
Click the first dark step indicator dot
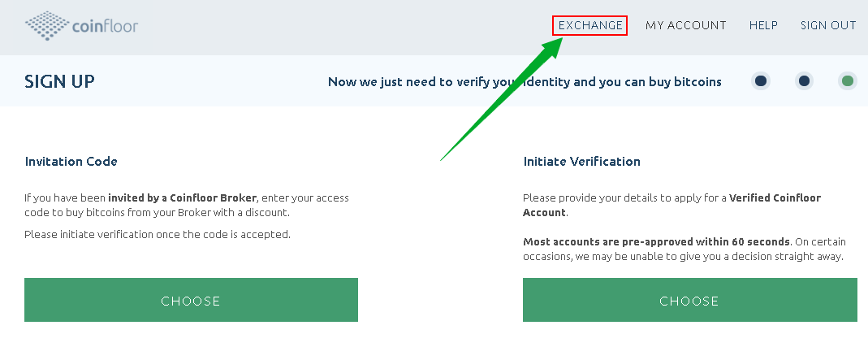(x=761, y=81)
